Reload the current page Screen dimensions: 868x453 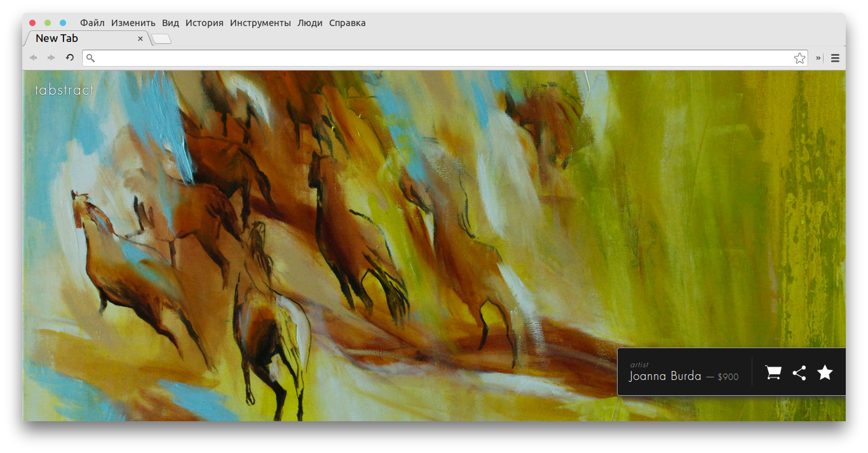(x=70, y=58)
